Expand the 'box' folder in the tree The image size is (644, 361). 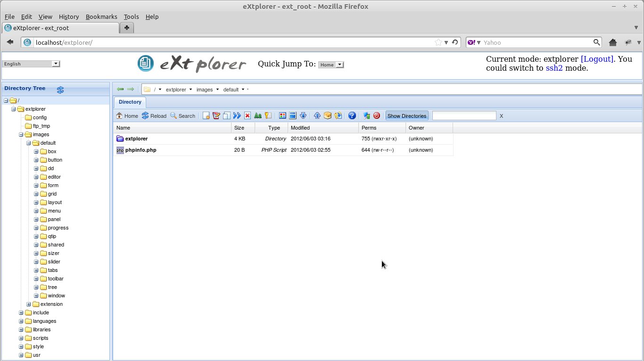coord(36,152)
